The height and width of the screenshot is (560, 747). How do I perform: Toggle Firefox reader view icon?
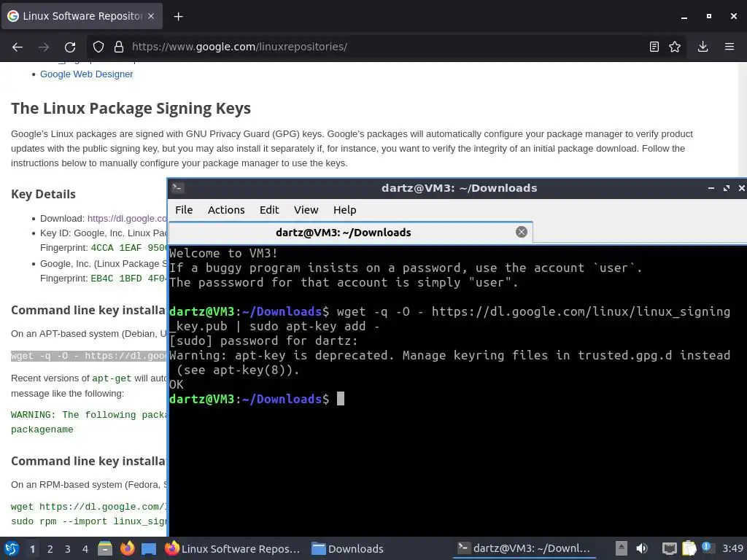(654, 47)
